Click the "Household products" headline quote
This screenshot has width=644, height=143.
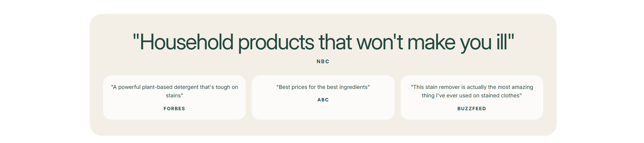tap(323, 42)
